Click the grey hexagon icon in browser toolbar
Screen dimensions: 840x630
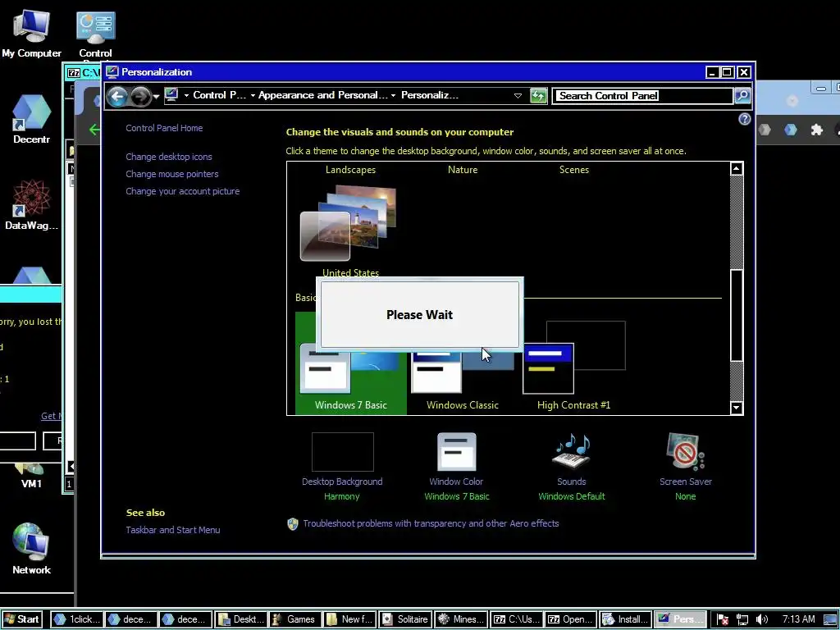(x=765, y=130)
